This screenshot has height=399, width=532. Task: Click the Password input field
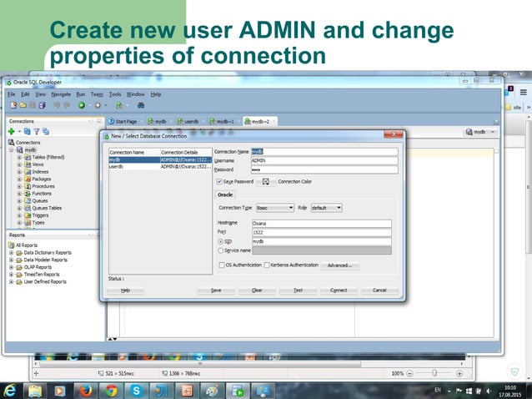324,169
